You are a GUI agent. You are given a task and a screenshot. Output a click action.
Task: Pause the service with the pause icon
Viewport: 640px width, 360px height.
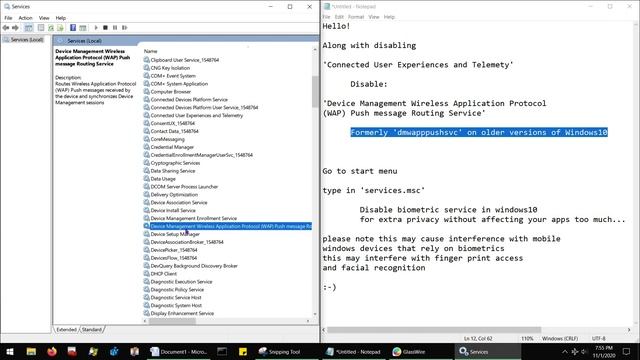[x=115, y=28]
